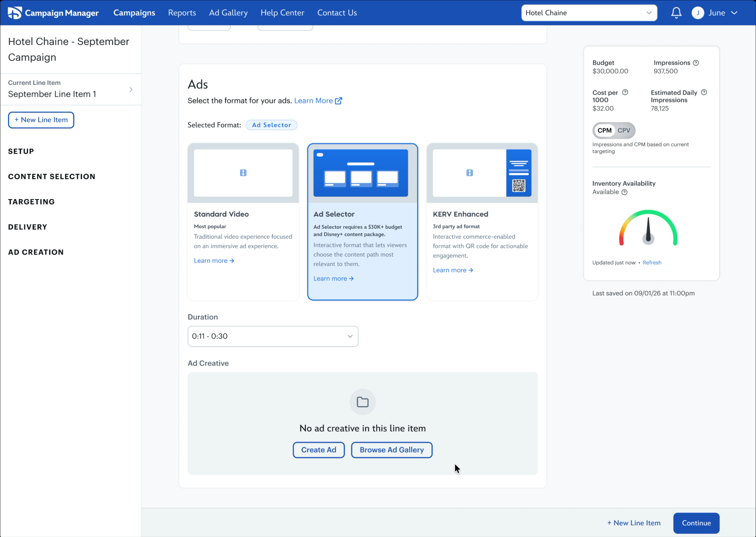Click Browse Ad Gallery button
The height and width of the screenshot is (537, 756).
pyautogui.click(x=391, y=450)
